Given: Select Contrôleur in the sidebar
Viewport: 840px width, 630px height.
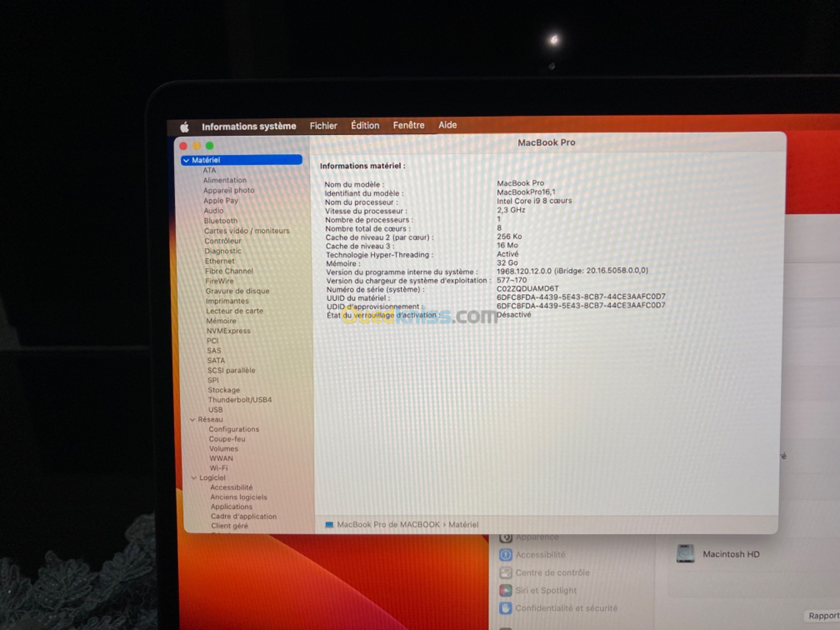Looking at the screenshot, I should (x=223, y=241).
